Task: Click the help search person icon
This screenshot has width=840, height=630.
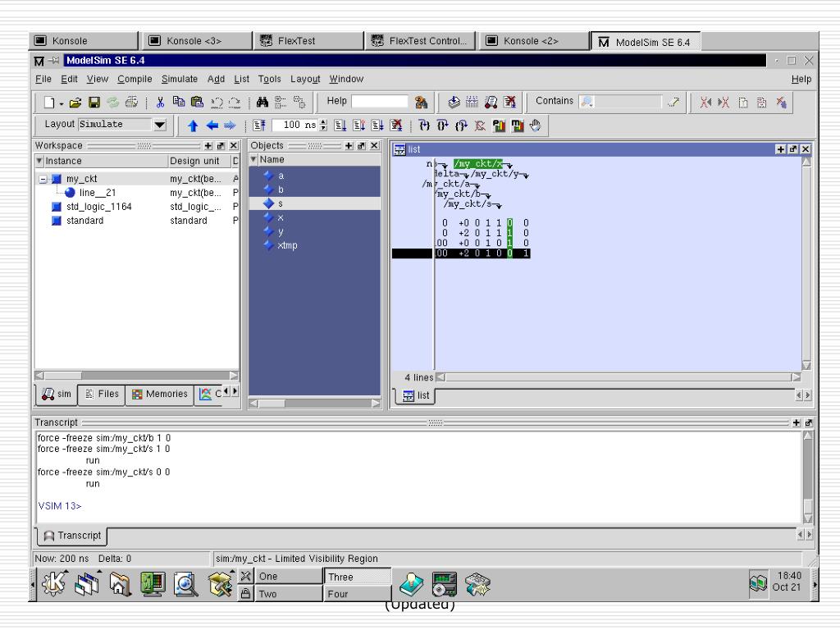Action: [421, 102]
